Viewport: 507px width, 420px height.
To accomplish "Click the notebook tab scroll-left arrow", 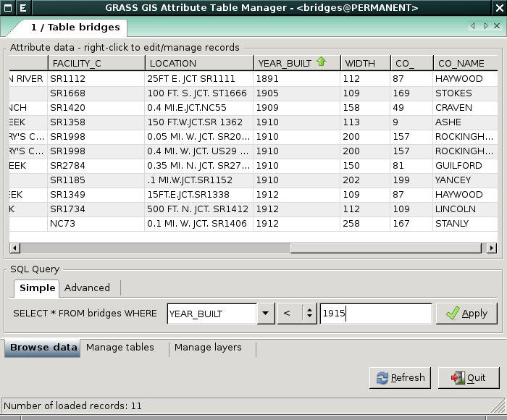I will click(x=473, y=26).
